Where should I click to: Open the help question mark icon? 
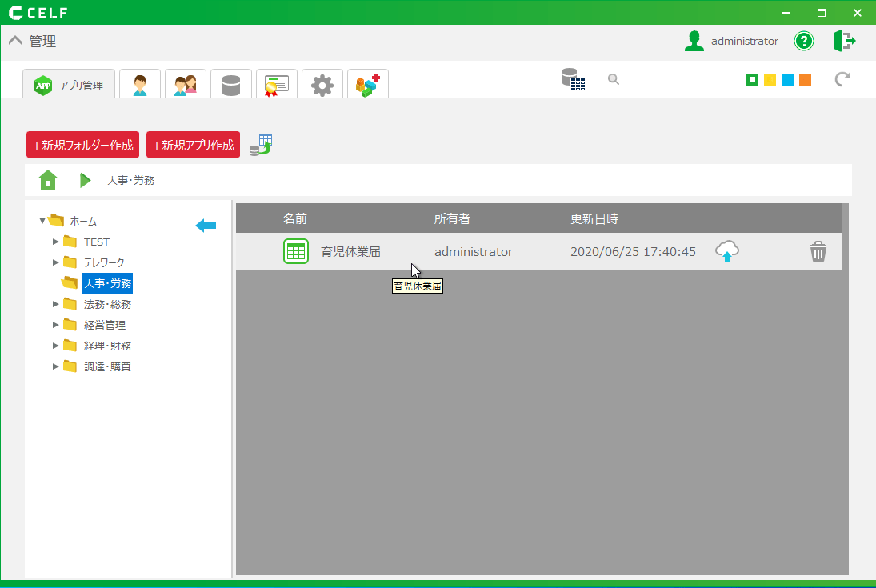click(x=803, y=41)
